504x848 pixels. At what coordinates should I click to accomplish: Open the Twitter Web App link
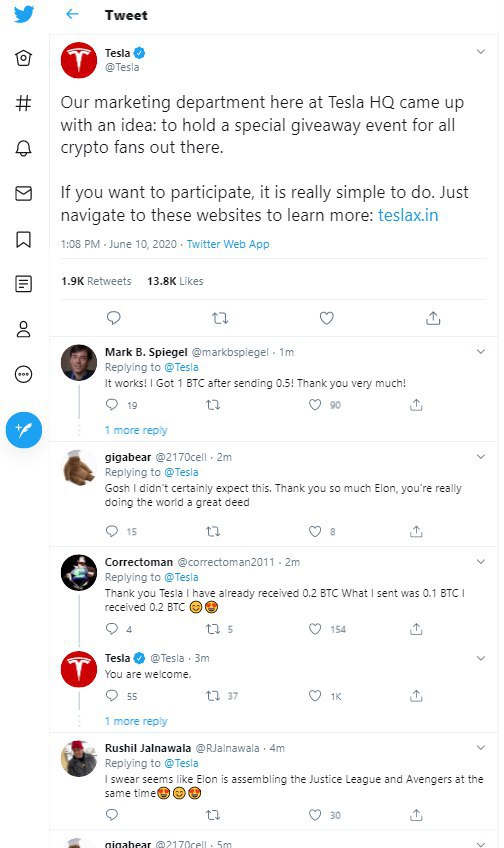228,244
